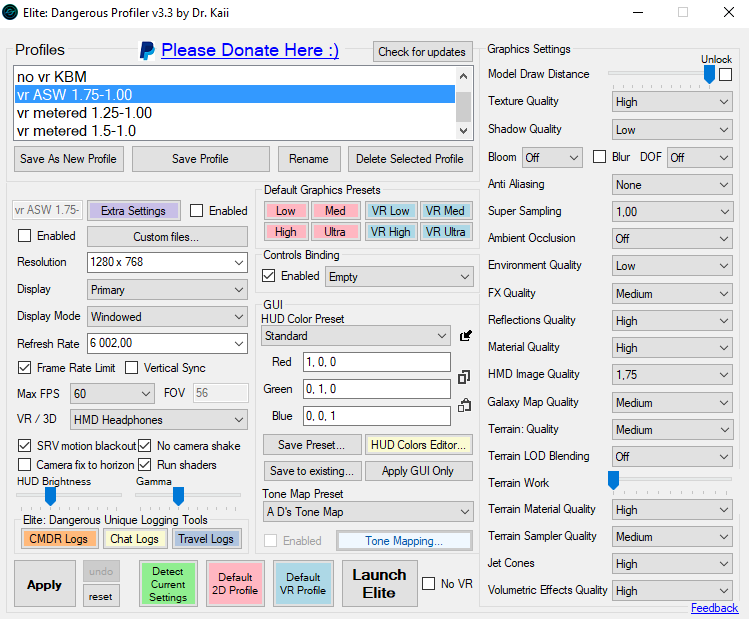Click the HUD Brightness slider handle

pos(50,496)
